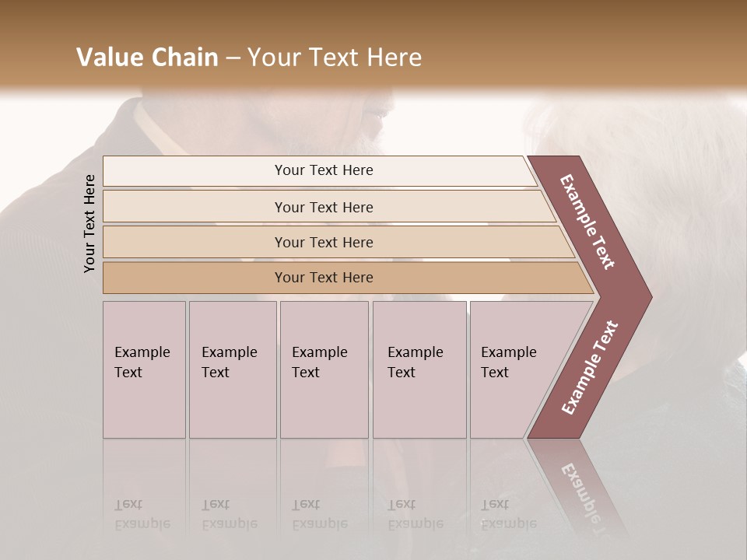The width and height of the screenshot is (747, 560).
Task: Select the bold 'Value Chain' words in title
Action: (147, 58)
